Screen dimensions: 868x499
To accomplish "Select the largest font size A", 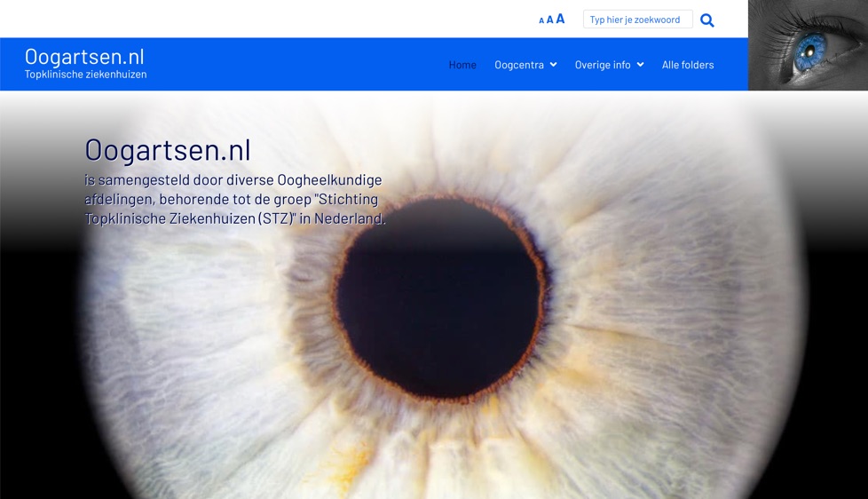I will pos(560,19).
